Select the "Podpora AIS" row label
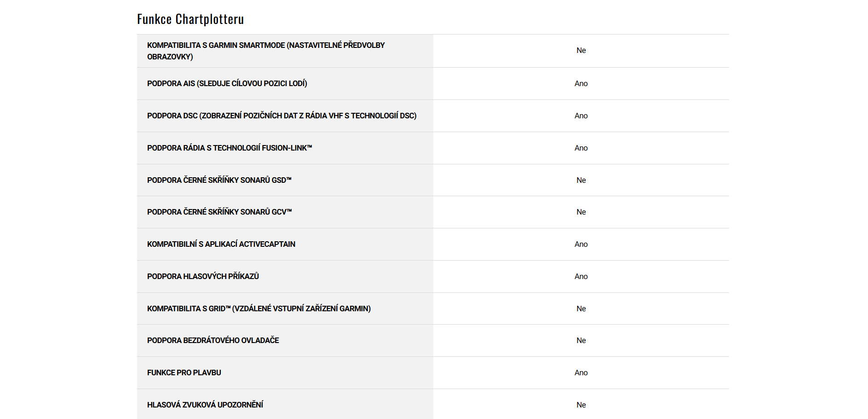Image resolution: width=868 pixels, height=419 pixels. (227, 83)
